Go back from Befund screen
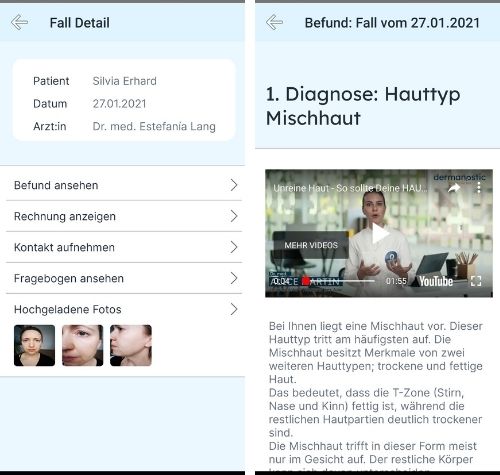The image size is (500, 475). click(x=275, y=23)
